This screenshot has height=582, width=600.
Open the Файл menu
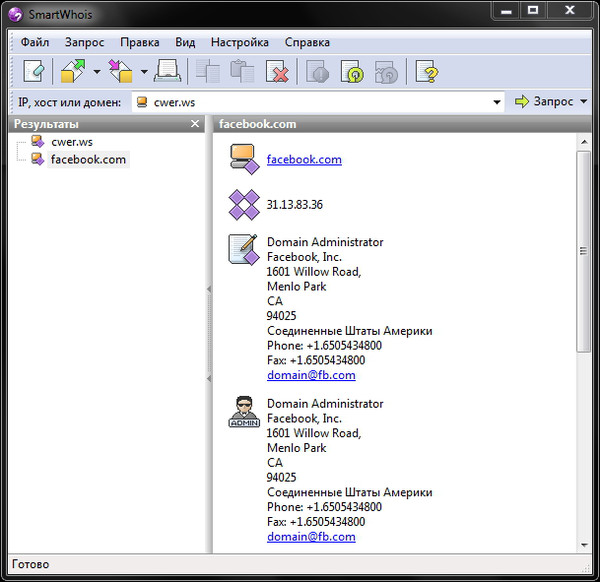tap(35, 43)
